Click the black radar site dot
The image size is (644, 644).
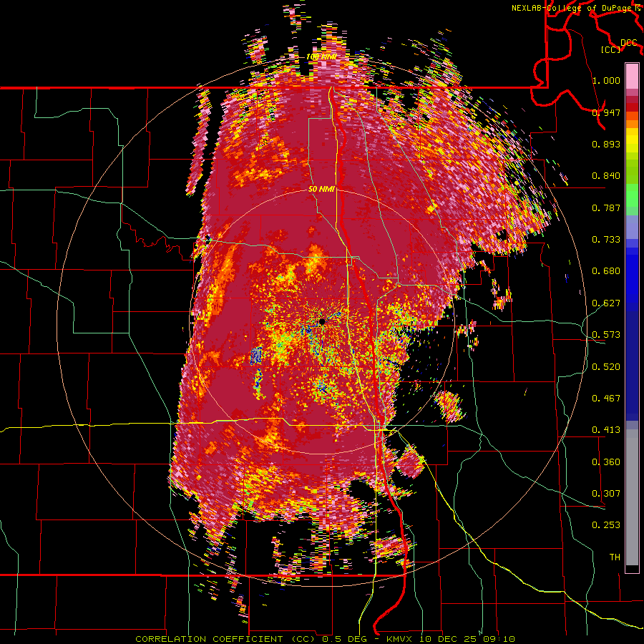click(x=322, y=321)
